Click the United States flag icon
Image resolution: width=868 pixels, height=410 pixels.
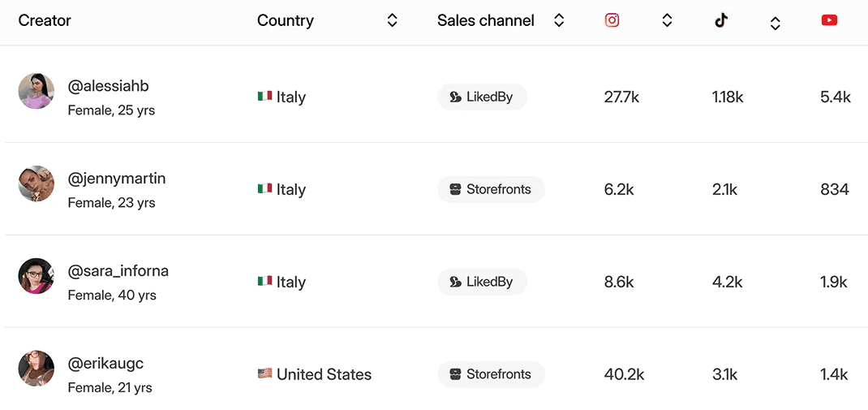(x=264, y=374)
